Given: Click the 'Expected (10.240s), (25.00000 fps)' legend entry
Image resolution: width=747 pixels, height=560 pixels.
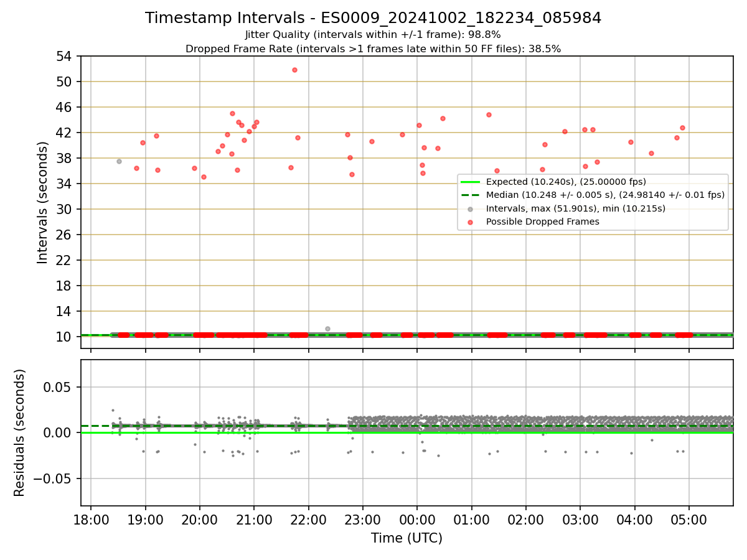Looking at the screenshot, I should coord(566,182).
